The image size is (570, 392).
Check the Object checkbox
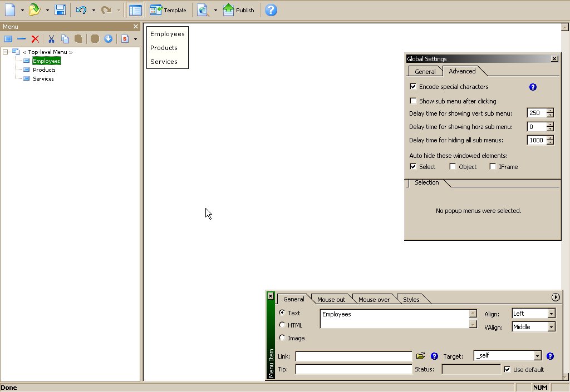(453, 166)
